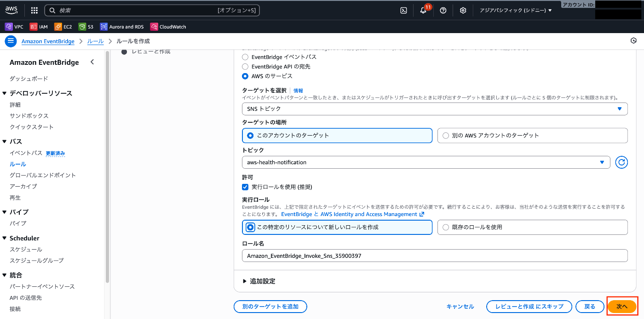The image size is (644, 319).
Task: Refresh the topic list
Action: pos(621,162)
